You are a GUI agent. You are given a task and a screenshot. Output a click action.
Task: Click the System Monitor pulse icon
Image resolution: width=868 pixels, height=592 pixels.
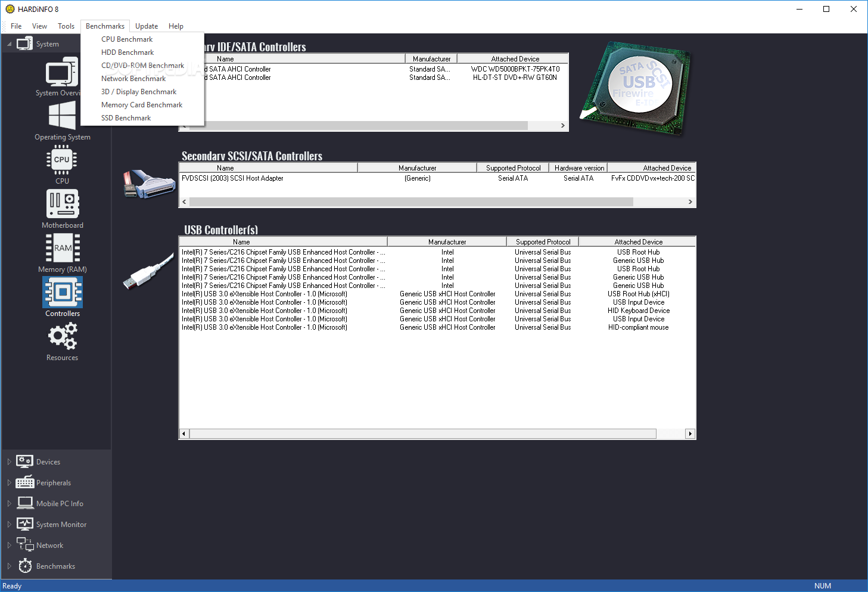point(25,524)
